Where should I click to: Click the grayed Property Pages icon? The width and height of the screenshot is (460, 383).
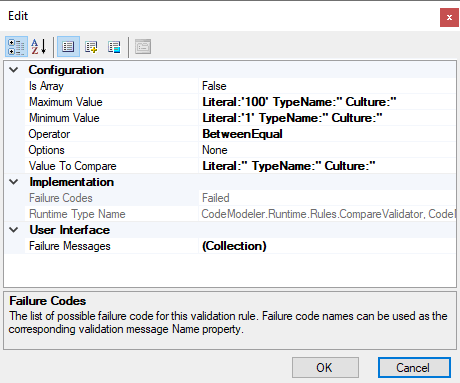143,47
